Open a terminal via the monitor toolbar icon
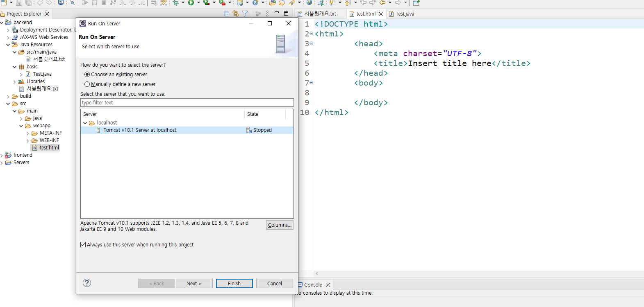This screenshot has height=307, width=644. (61, 2)
